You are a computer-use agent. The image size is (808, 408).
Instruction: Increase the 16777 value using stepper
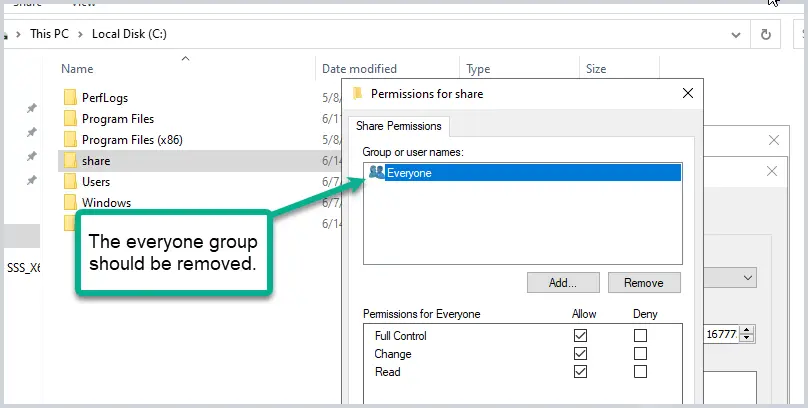click(747, 330)
